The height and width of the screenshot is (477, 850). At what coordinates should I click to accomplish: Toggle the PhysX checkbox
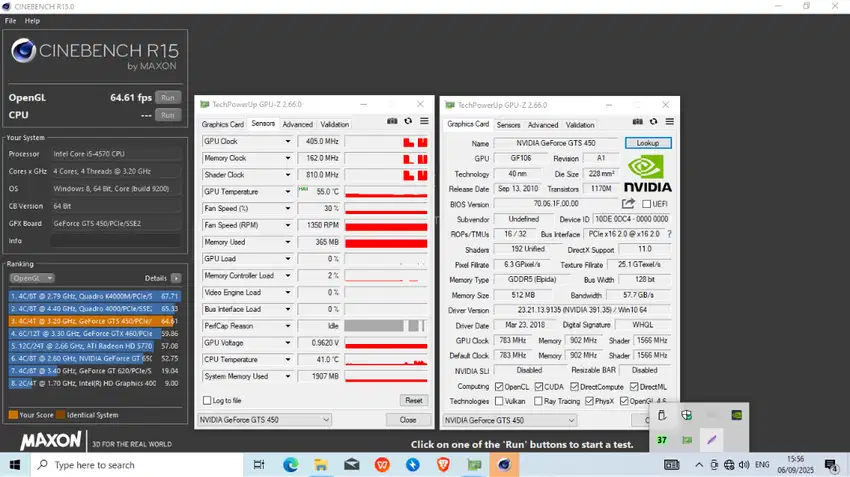pos(589,401)
